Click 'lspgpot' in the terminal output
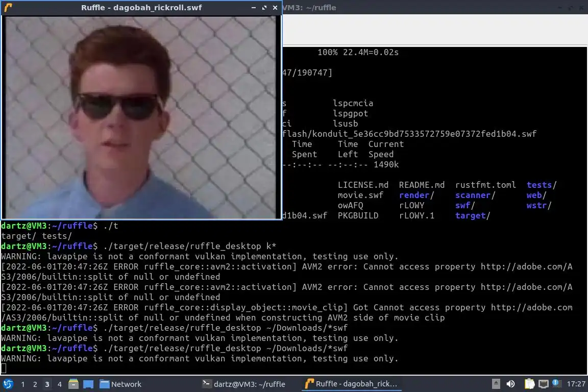This screenshot has width=588, height=392. [350, 113]
